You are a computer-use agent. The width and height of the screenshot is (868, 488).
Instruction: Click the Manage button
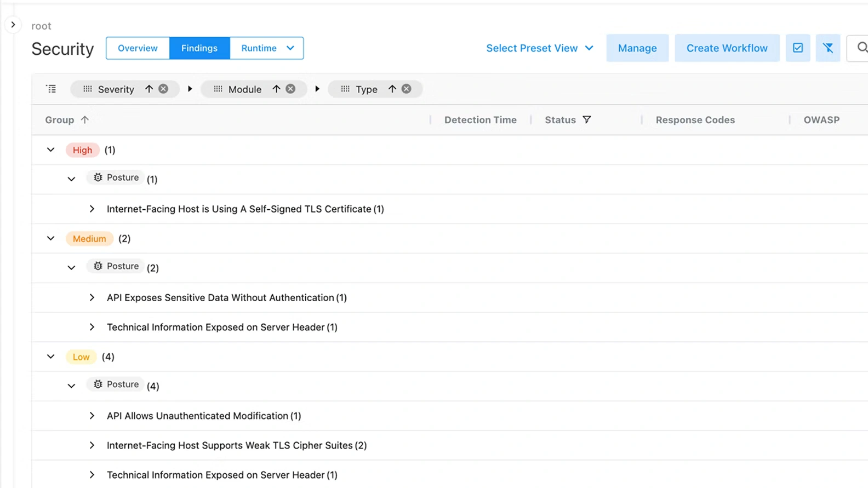tap(637, 48)
